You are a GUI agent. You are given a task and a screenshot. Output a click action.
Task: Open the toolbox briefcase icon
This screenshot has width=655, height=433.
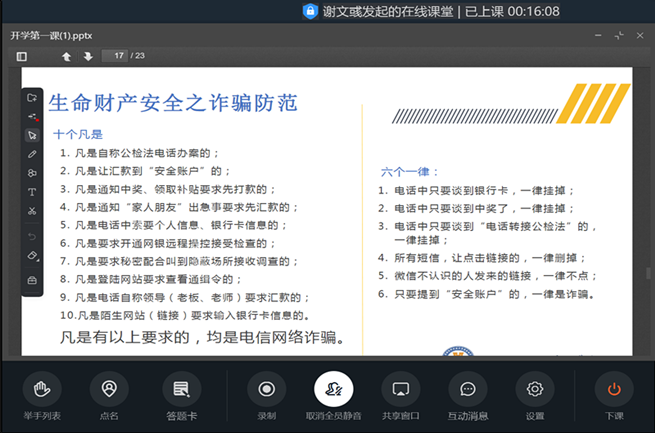pyautogui.click(x=32, y=280)
